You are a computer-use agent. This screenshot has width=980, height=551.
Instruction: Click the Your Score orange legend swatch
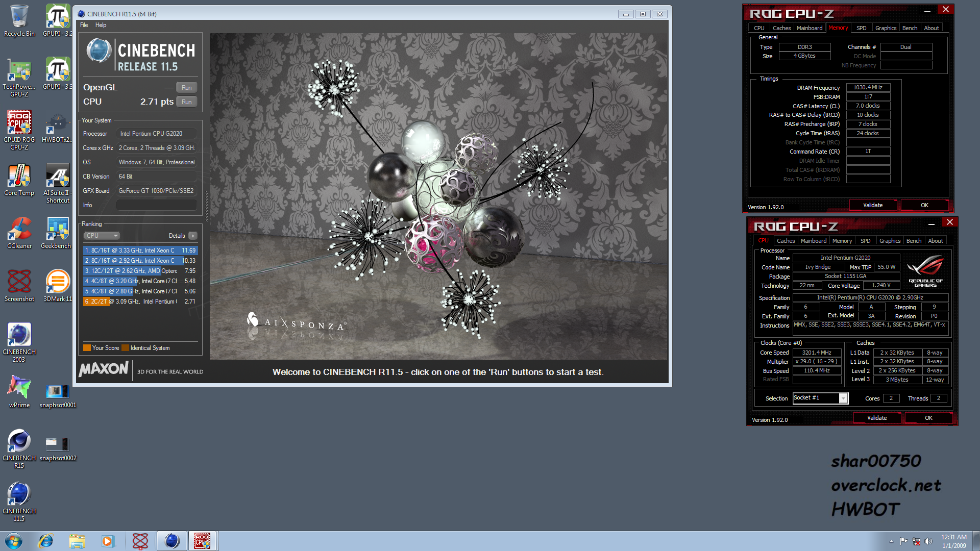coord(87,348)
